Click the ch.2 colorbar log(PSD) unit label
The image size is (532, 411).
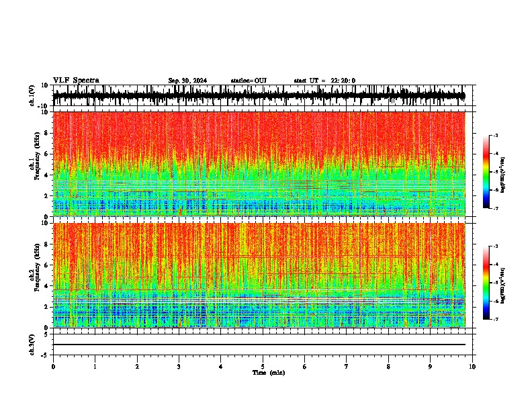(x=503, y=285)
